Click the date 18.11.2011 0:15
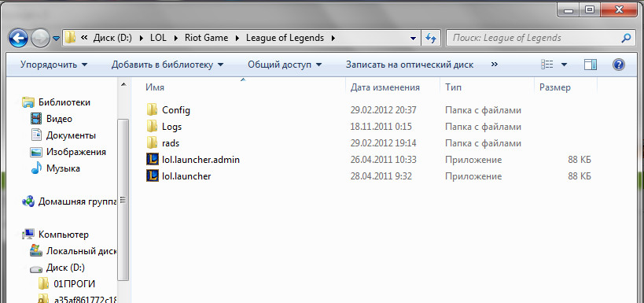 click(381, 127)
